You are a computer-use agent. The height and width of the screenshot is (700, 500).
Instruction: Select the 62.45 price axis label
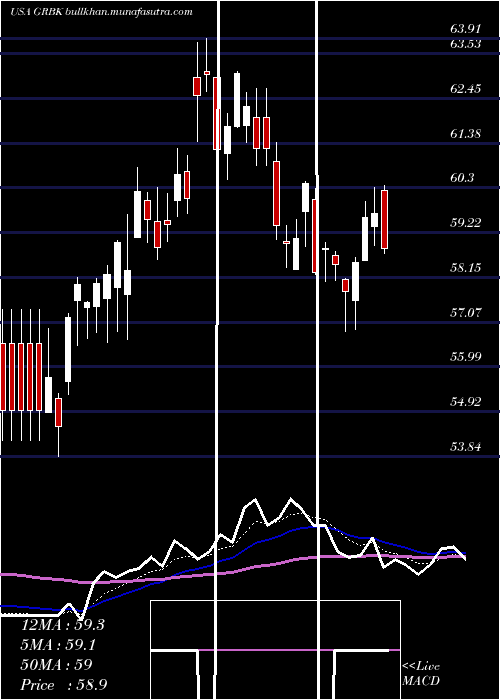465,89
